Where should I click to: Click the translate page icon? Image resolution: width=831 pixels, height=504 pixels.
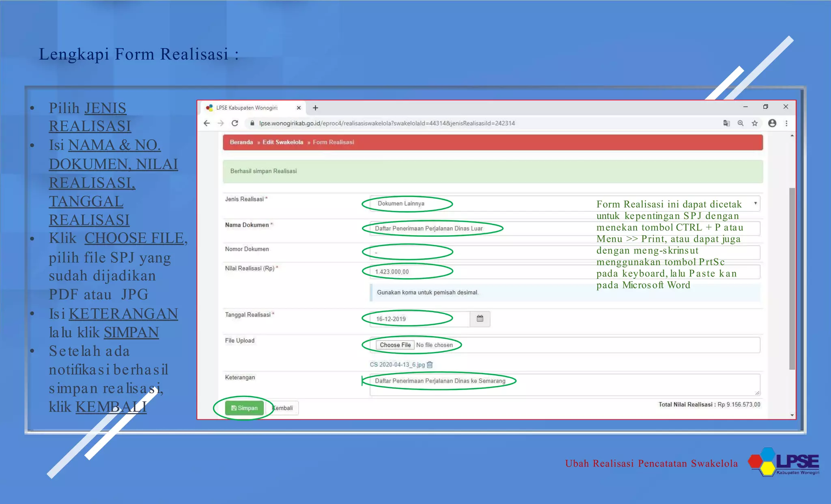coord(726,123)
